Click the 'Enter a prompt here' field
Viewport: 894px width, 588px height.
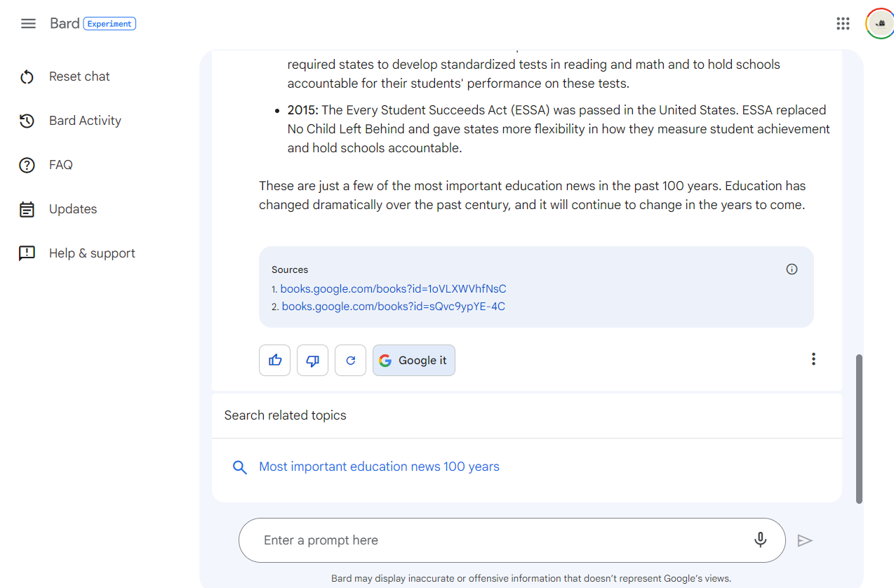tap(491, 540)
